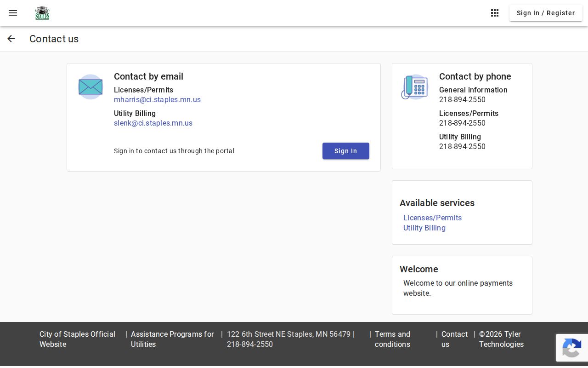
Task: Click the Sign In / Register button
Action: coord(546,13)
